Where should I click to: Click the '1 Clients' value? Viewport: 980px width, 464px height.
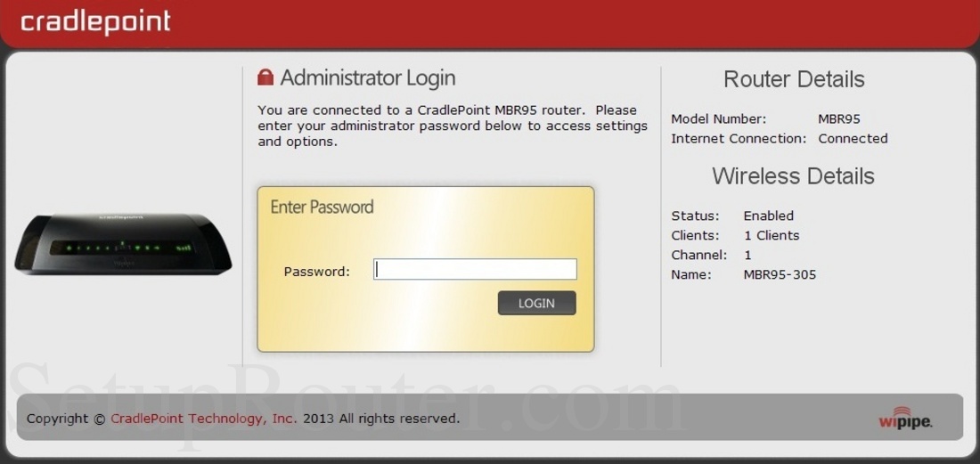tap(772, 235)
